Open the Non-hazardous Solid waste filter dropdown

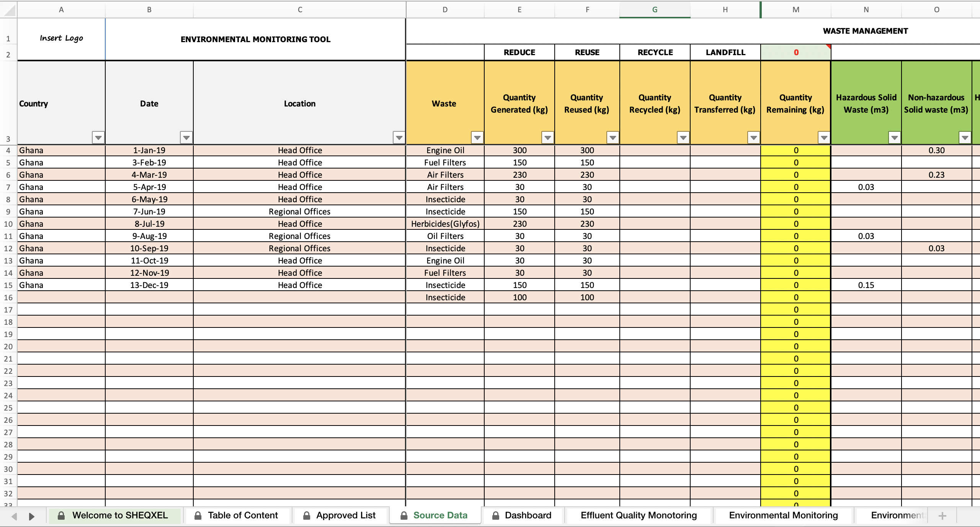965,137
